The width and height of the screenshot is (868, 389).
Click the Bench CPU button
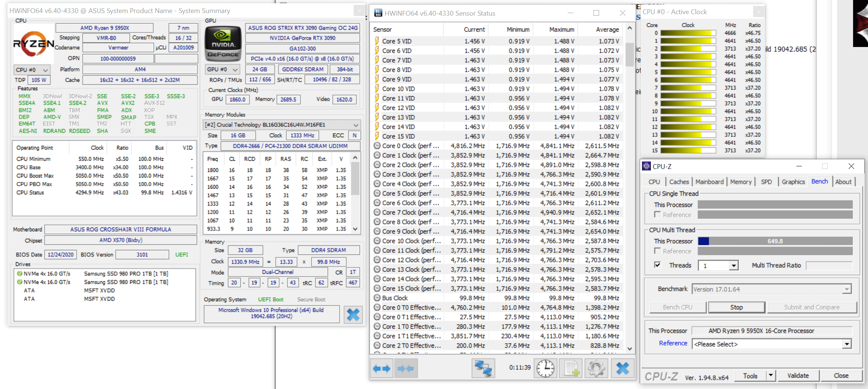[678, 307]
